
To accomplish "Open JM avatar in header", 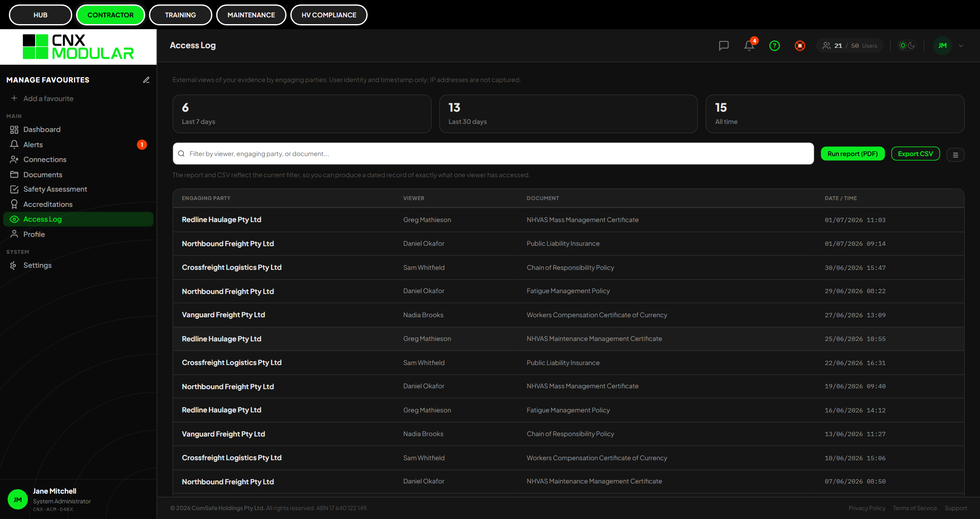I will pyautogui.click(x=942, y=46).
